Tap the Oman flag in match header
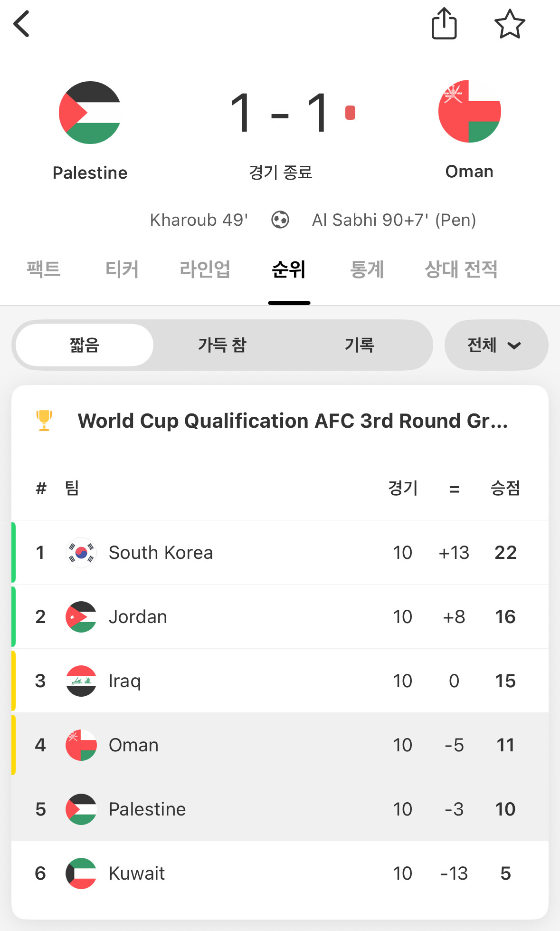This screenshot has height=931, width=560. click(x=469, y=112)
